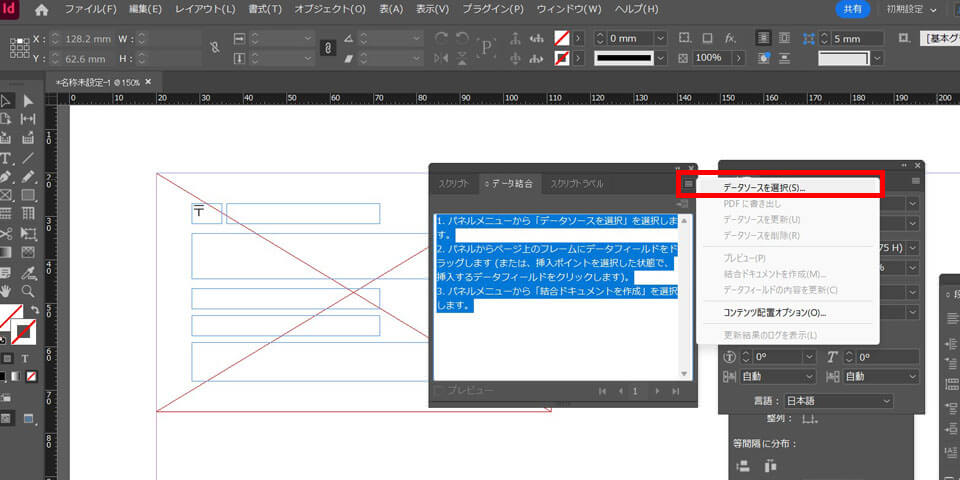The height and width of the screenshot is (480, 960).
Task: Pick the Zoom magnifier tool
Action: pyautogui.click(x=28, y=290)
